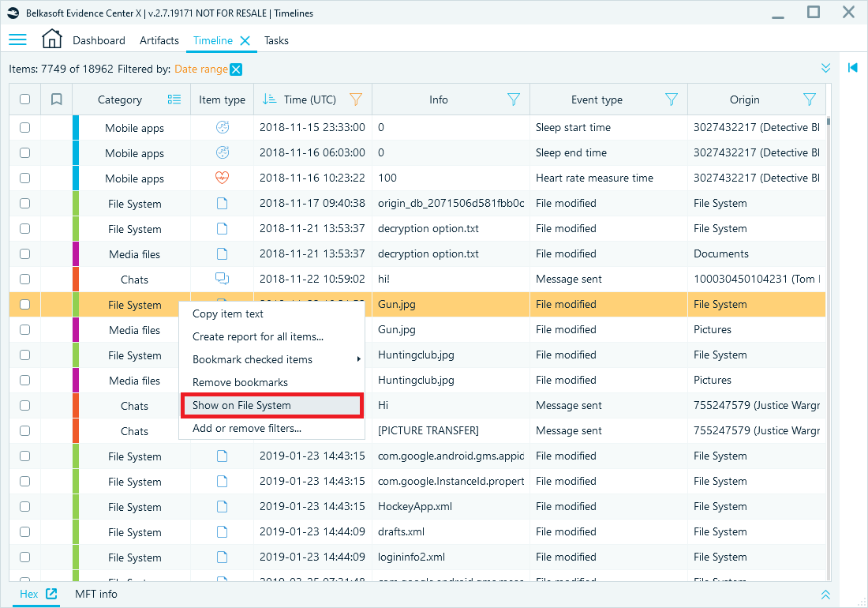Go to the home icon
The width and height of the screenshot is (868, 608).
coord(52,39)
